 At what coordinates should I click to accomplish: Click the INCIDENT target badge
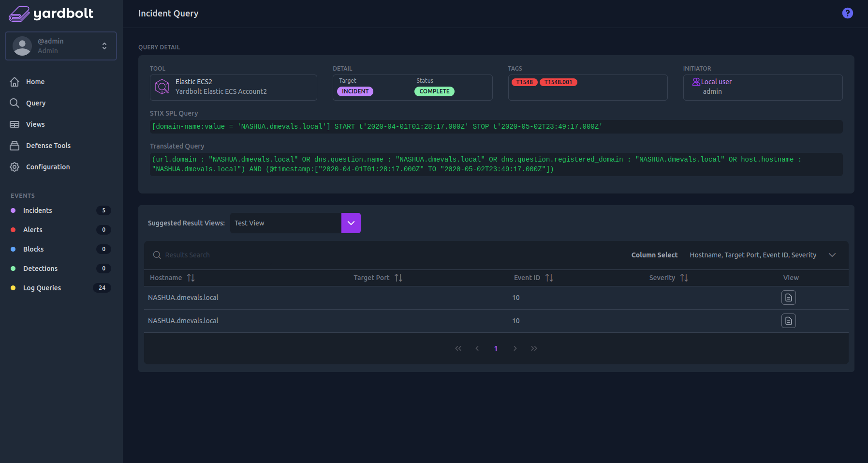point(355,91)
